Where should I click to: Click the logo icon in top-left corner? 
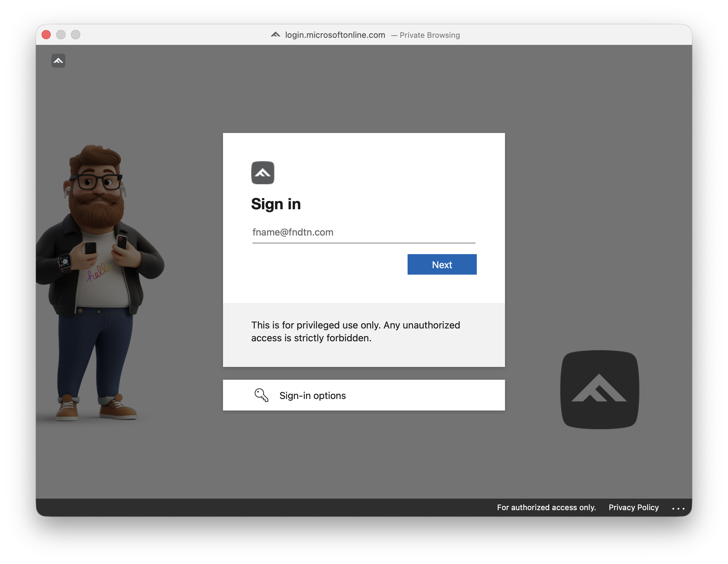pyautogui.click(x=58, y=61)
